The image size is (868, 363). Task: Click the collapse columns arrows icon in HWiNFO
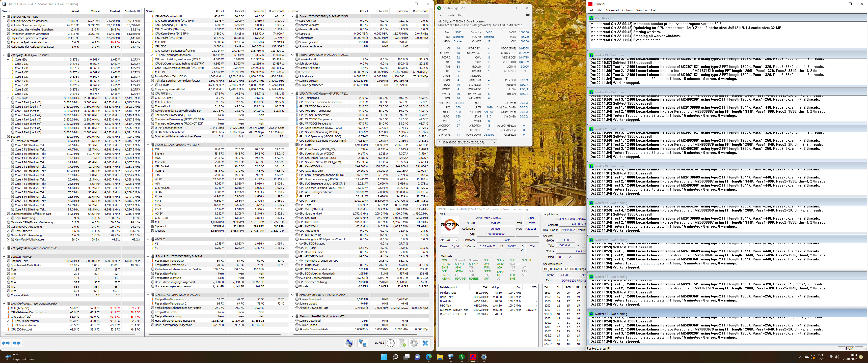click(17, 343)
